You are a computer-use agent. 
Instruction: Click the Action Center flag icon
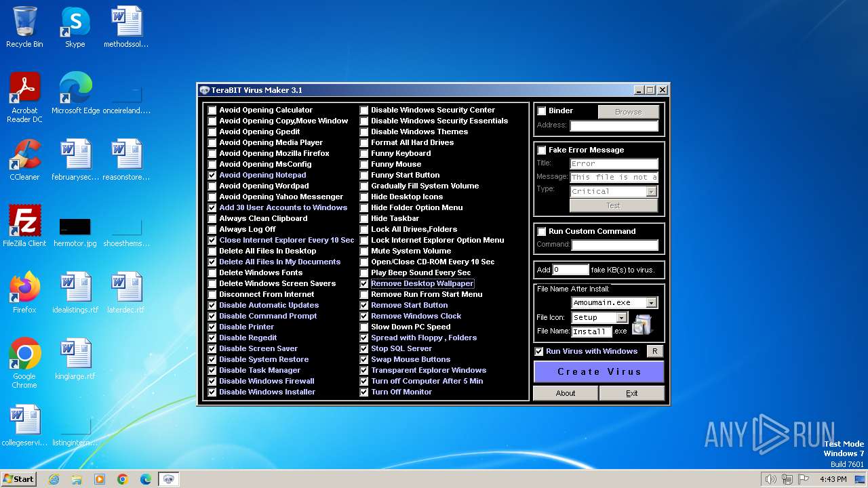pos(804,479)
